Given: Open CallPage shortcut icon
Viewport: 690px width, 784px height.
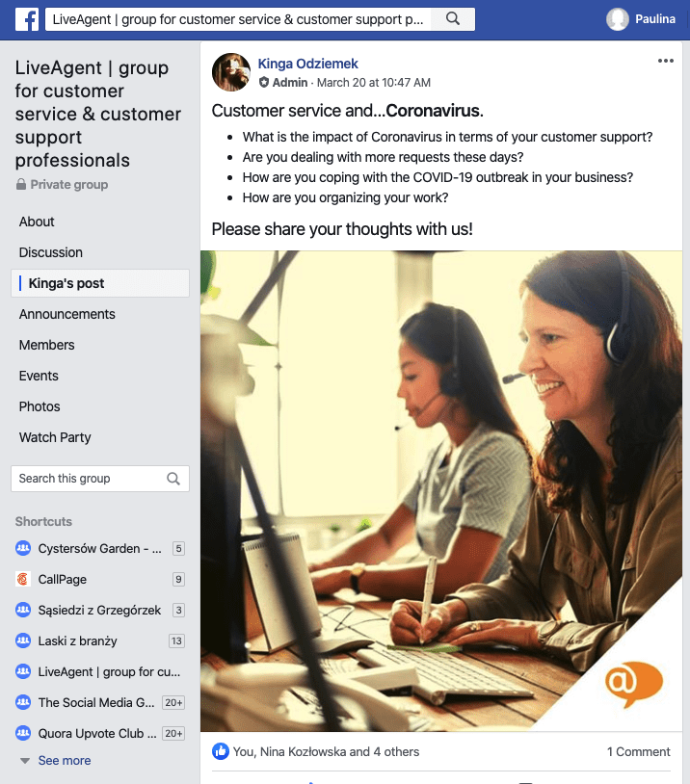Looking at the screenshot, I should click(23, 579).
